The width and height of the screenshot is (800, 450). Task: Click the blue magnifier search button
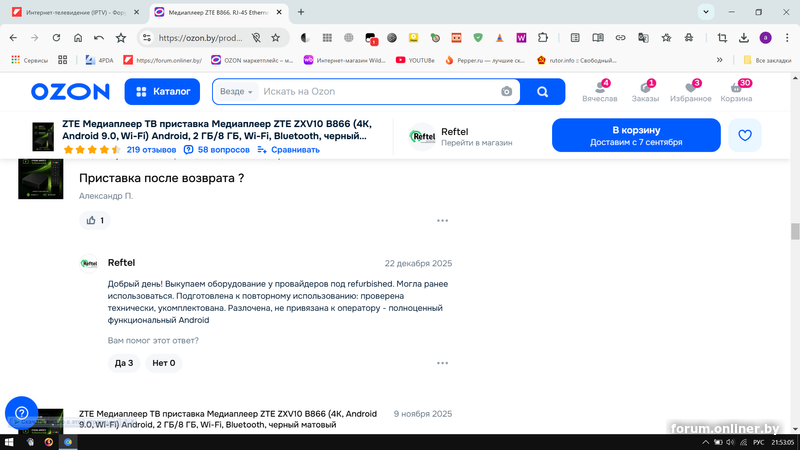(x=542, y=92)
